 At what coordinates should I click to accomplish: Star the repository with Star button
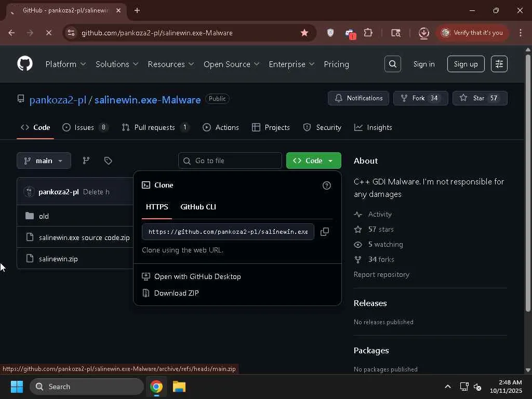(480, 98)
